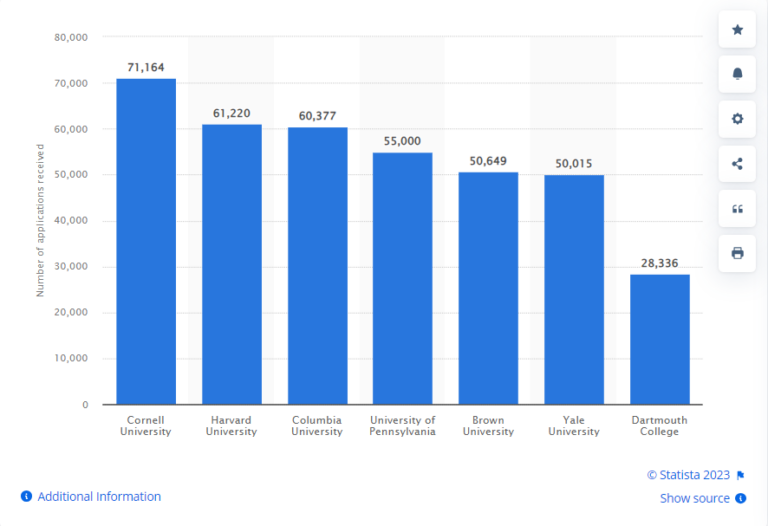The width and height of the screenshot is (768, 526).
Task: Click the 50,015 value label
Action: [x=574, y=164]
